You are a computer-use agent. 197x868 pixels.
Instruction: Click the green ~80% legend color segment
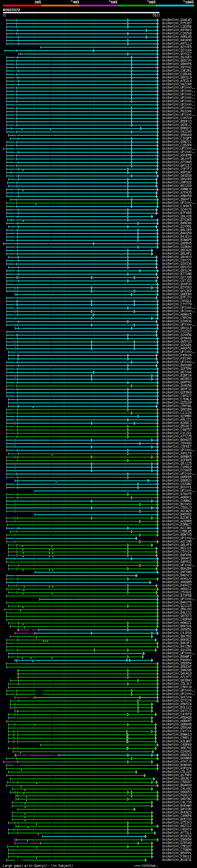pyautogui.click(x=137, y=6)
